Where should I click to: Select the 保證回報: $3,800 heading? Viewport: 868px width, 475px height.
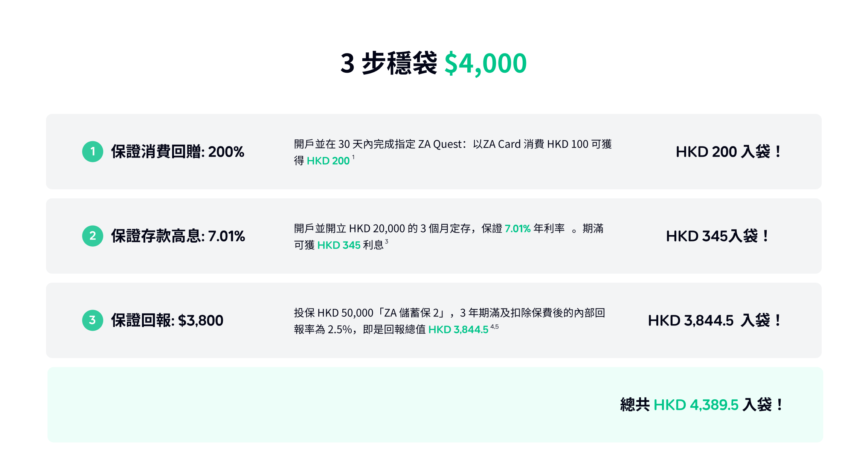coord(167,320)
